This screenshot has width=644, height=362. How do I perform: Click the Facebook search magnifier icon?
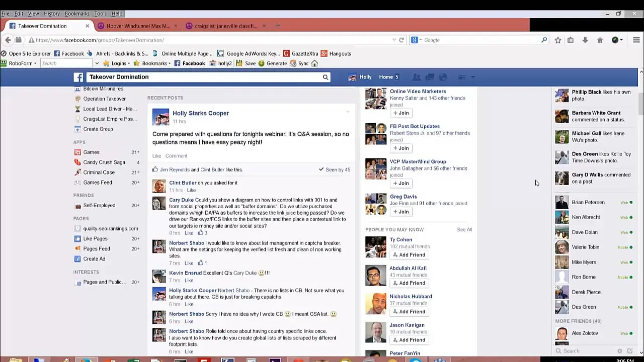[326, 77]
